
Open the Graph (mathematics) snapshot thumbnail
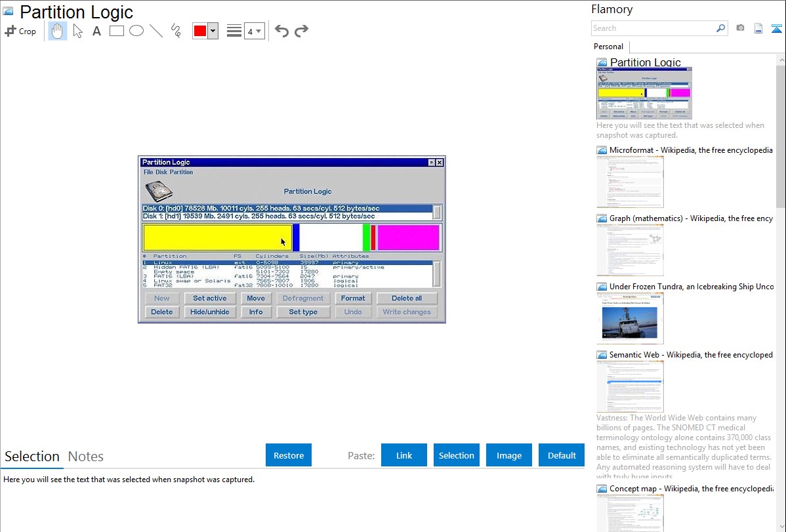(630, 250)
